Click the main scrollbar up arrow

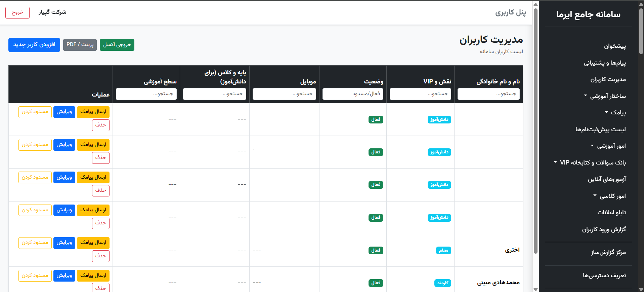(535, 4)
